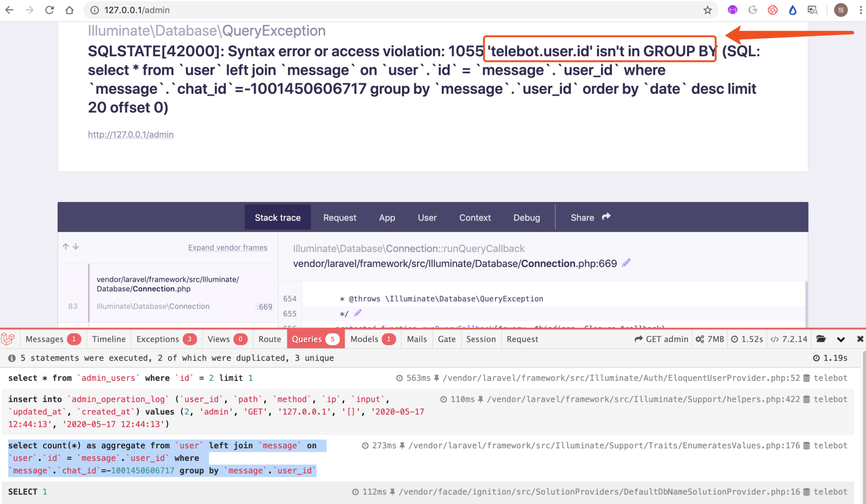Click the 1.19s total query time
Image resolution: width=866 pixels, height=504 pixels.
point(830,358)
